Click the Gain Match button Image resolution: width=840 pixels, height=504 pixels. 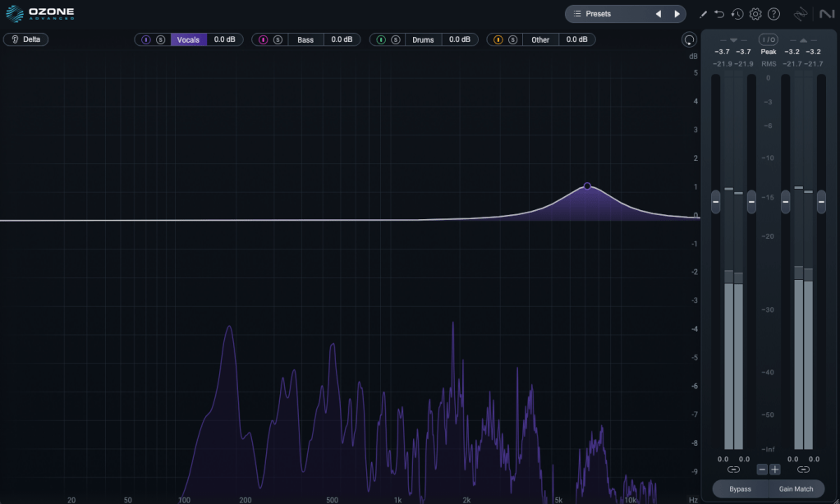click(x=796, y=489)
